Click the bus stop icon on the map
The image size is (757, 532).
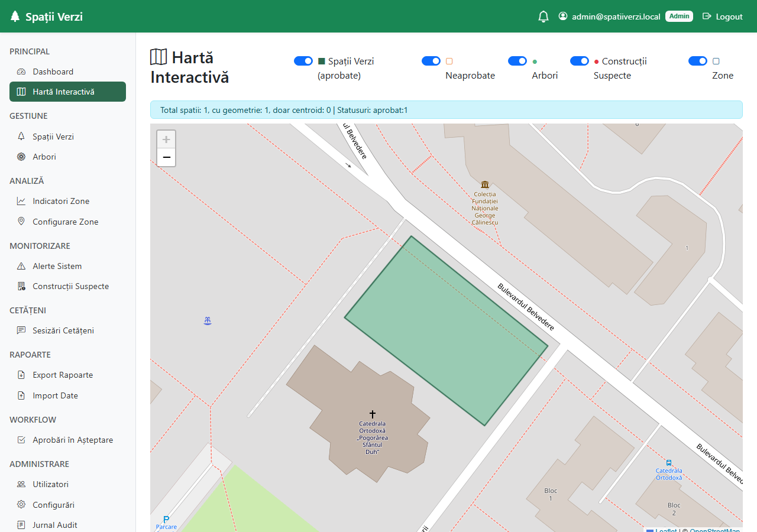point(669,463)
